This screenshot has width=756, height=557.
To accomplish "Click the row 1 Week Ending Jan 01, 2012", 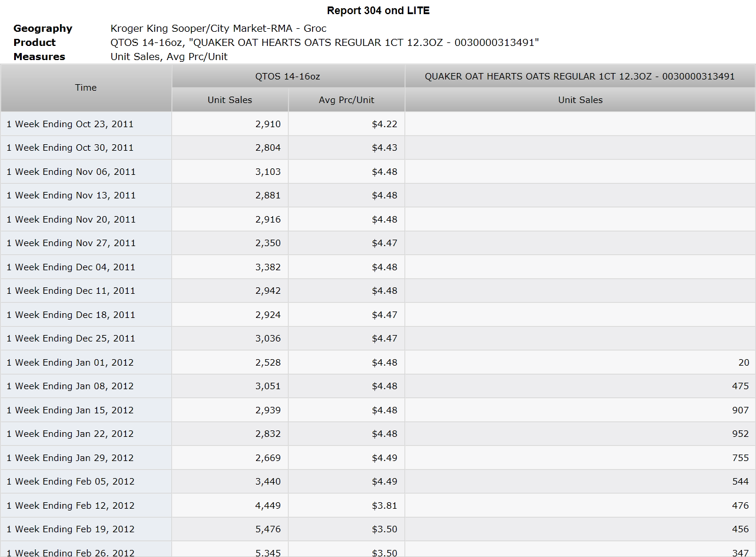I will click(378, 363).
